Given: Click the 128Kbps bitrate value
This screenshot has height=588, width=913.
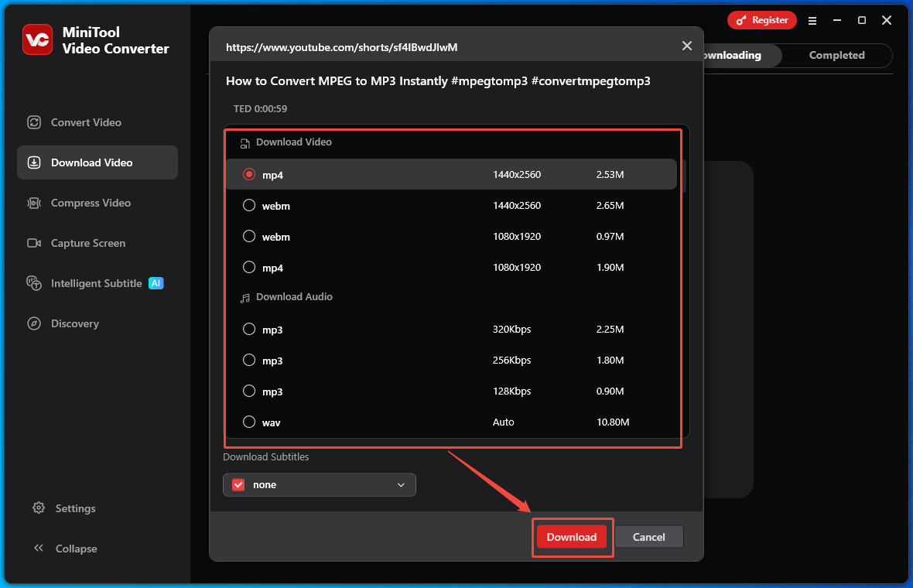Looking at the screenshot, I should coord(511,391).
